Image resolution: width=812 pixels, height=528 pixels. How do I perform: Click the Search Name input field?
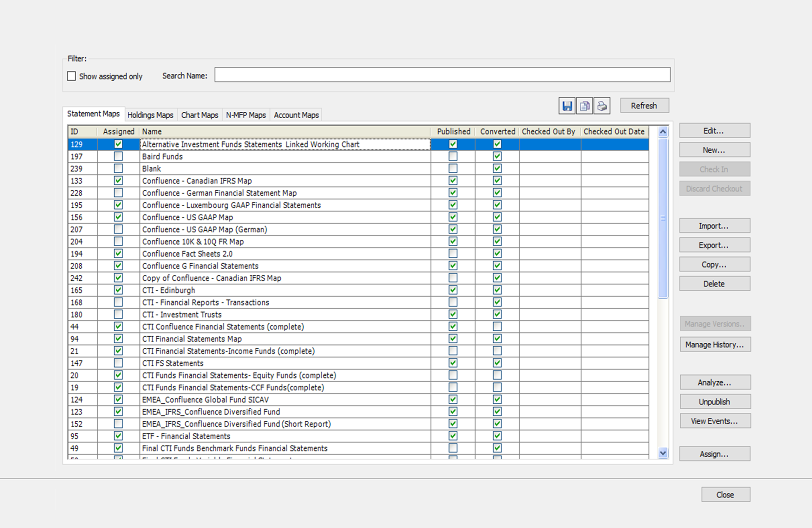pos(442,75)
